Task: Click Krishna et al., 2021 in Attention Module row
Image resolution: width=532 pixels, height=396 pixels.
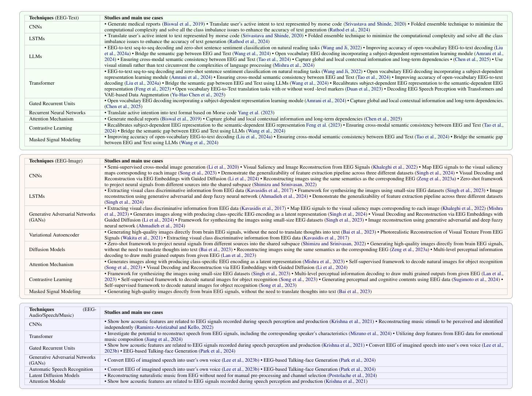Action: (x=346, y=381)
